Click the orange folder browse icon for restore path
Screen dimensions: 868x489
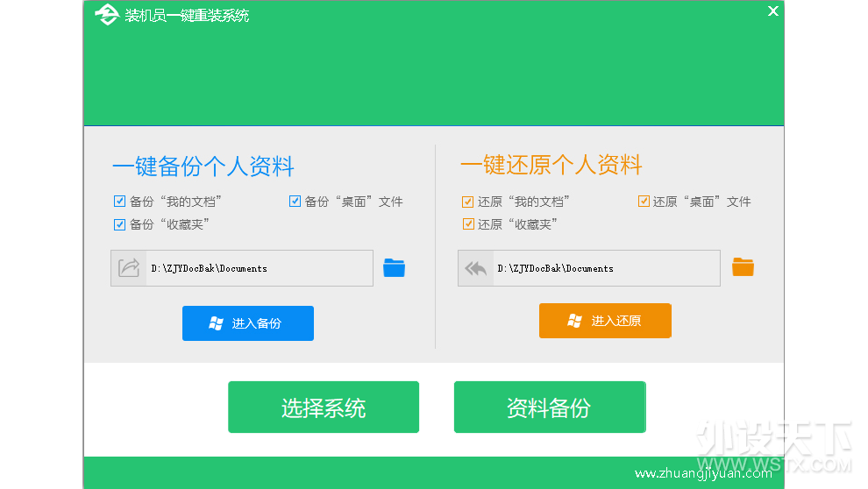pos(743,266)
